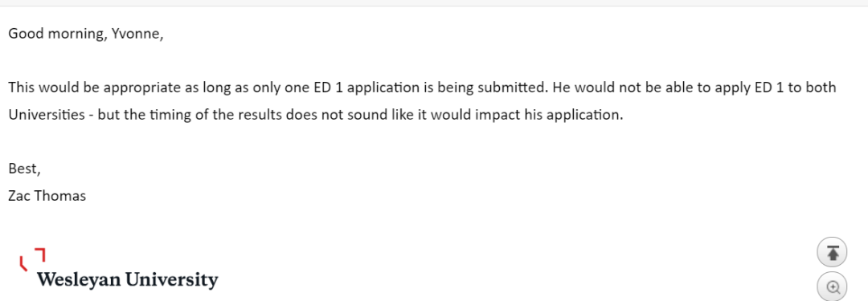The width and height of the screenshot is (868, 301).
Task: Click the Wesleyan University logo text
Action: 127,279
